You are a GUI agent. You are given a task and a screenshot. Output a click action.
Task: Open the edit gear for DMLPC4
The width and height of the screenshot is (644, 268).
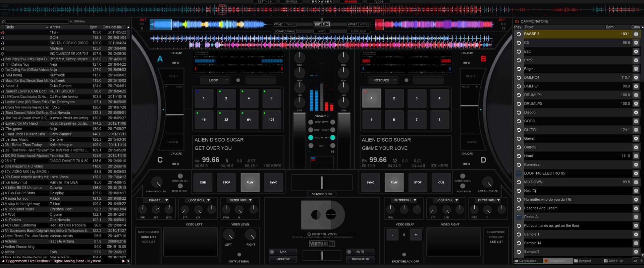tap(636, 78)
